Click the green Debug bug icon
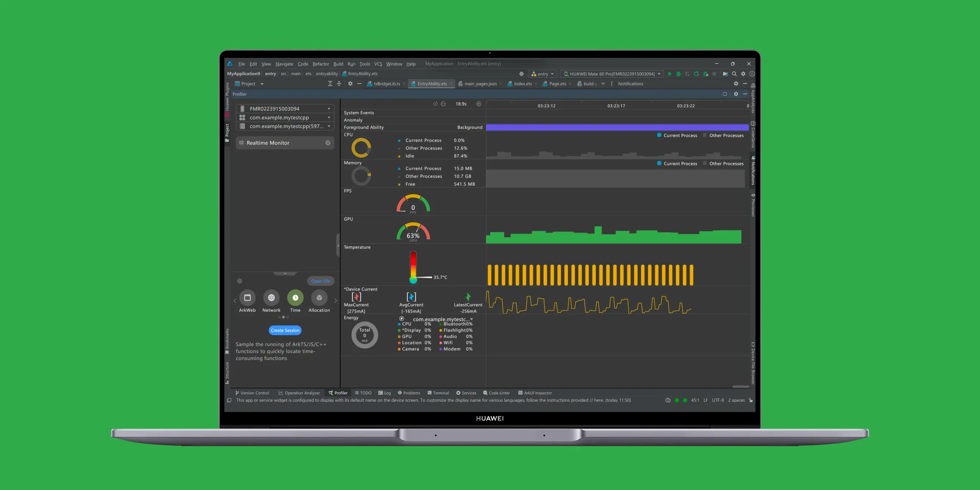 (678, 74)
